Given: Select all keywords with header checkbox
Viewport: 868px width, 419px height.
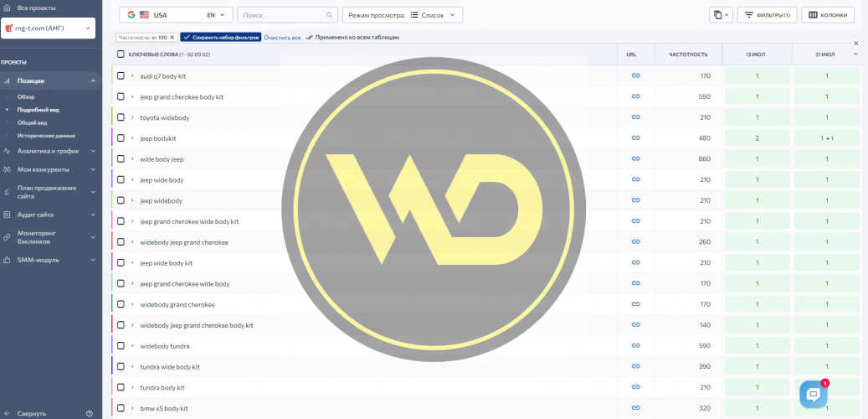Looking at the screenshot, I should (x=121, y=54).
